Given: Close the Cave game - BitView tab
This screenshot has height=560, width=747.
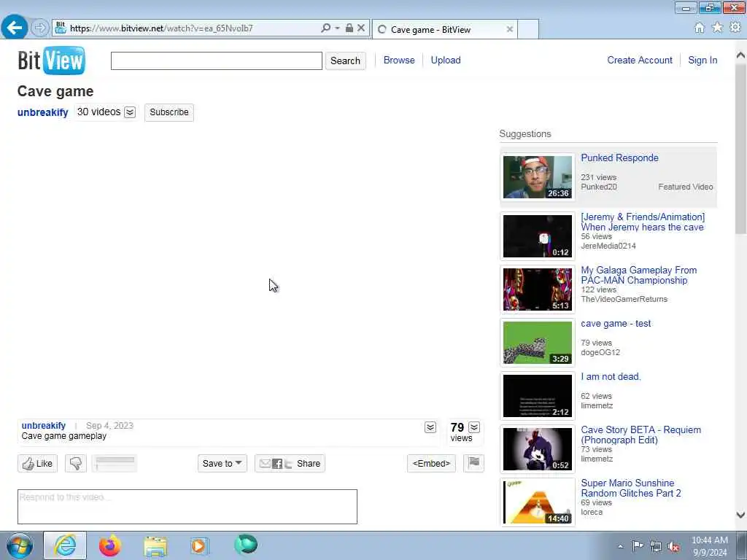Looking at the screenshot, I should 510,29.
